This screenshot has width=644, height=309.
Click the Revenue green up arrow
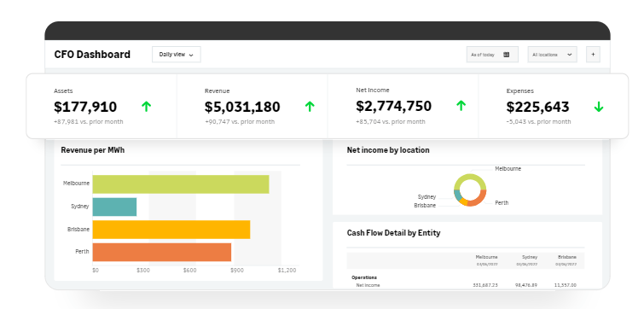coord(310,107)
